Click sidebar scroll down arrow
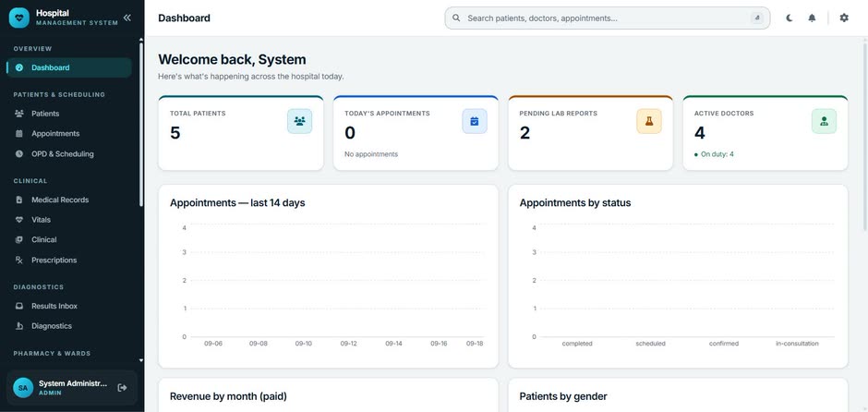Screen dimensions: 868x412 click(141, 360)
